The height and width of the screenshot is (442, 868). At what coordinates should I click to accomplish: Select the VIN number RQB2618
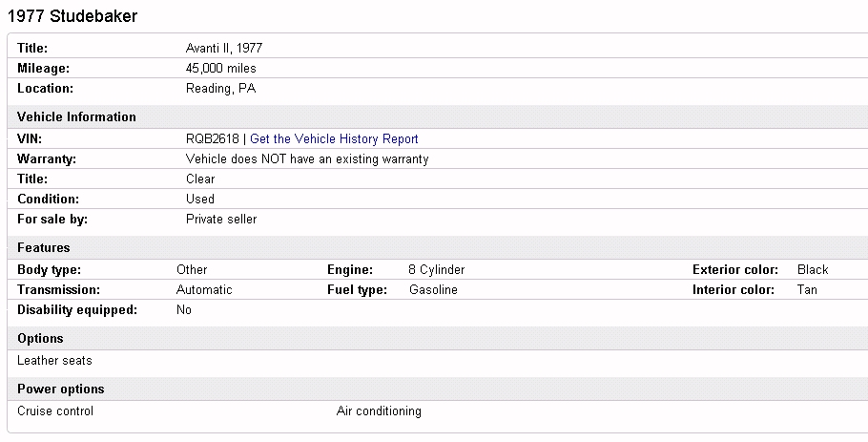pos(212,138)
